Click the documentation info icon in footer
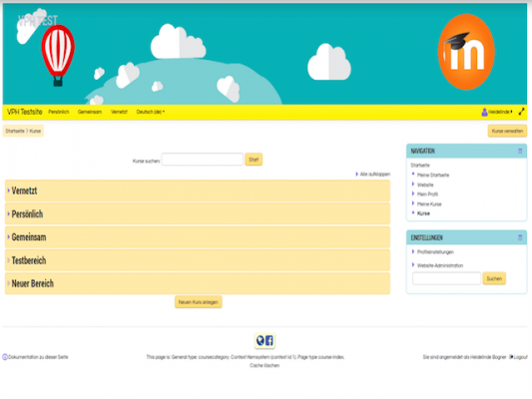 [x=5, y=357]
